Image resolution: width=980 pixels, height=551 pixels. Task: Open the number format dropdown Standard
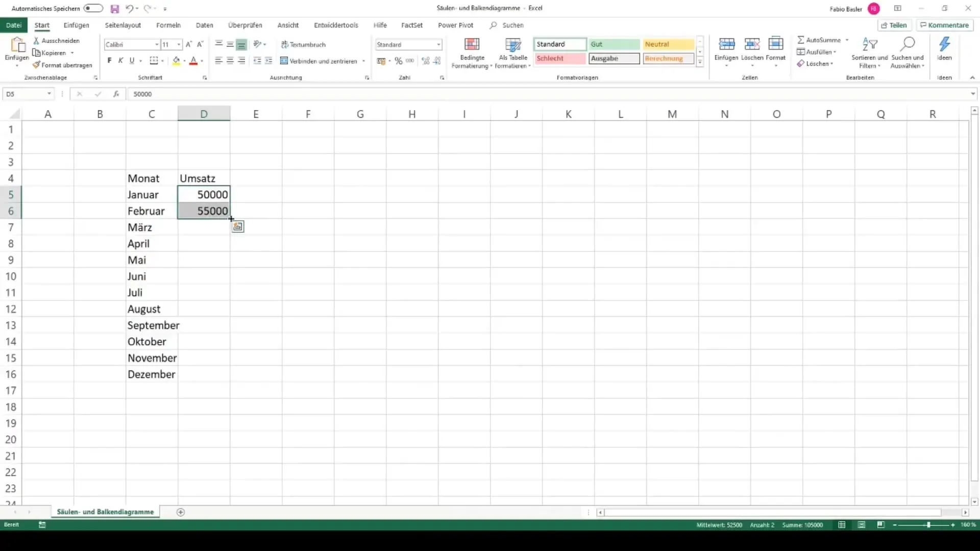[438, 45]
